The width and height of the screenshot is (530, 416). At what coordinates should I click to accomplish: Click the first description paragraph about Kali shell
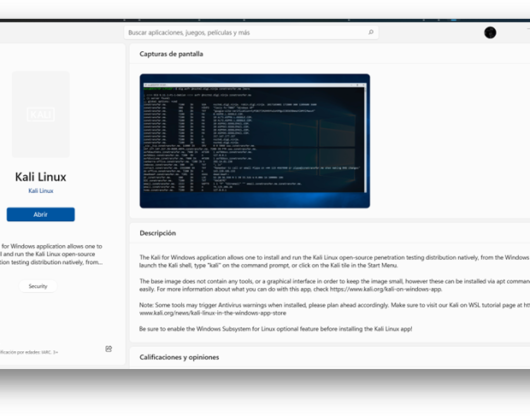pos(334,261)
